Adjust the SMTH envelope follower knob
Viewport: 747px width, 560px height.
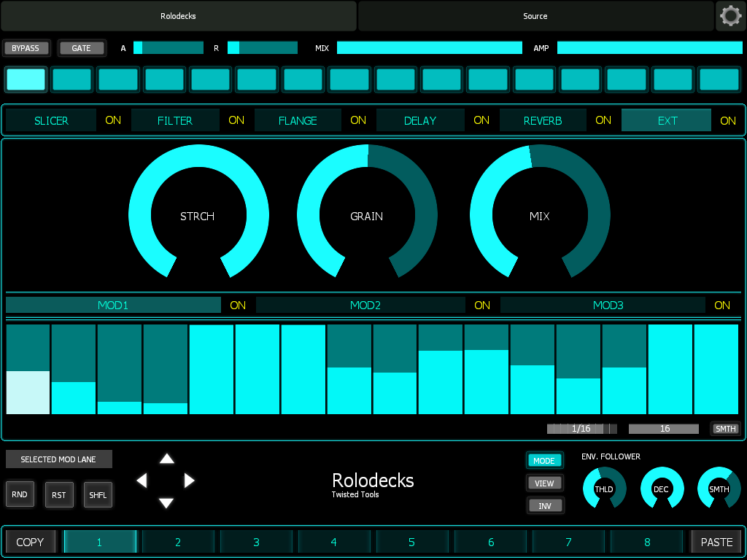(719, 488)
